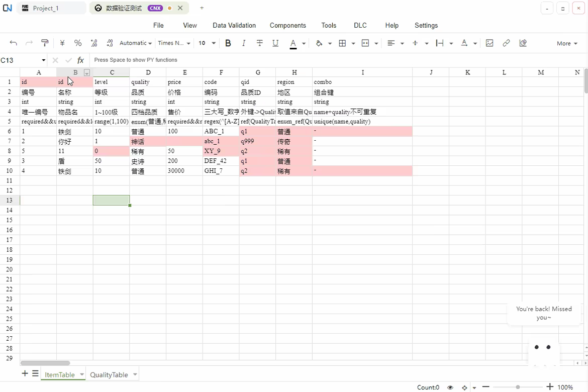Expand the font color options arrow
The height and width of the screenshot is (392, 588).
point(304,44)
